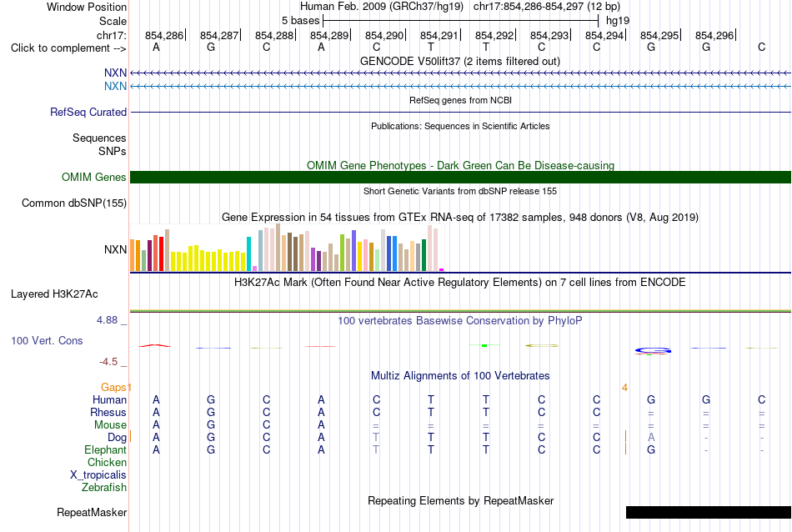Click the black RepeatMasker element bar
792x532 pixels.
coord(708,512)
